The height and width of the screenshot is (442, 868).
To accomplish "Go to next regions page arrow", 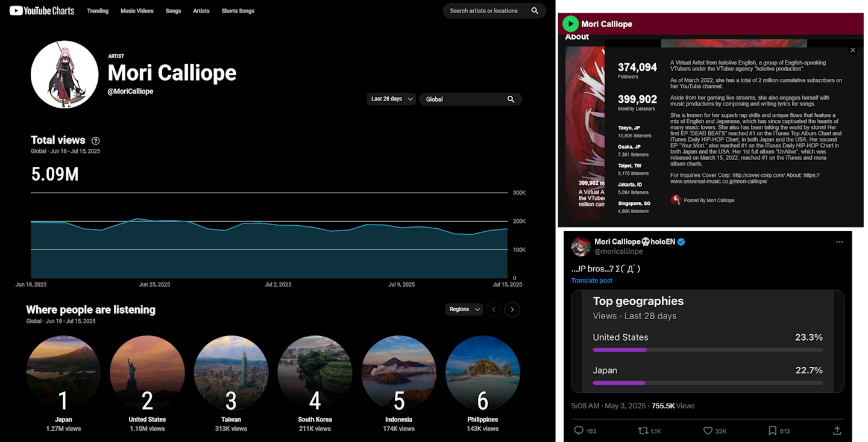I will (x=512, y=310).
